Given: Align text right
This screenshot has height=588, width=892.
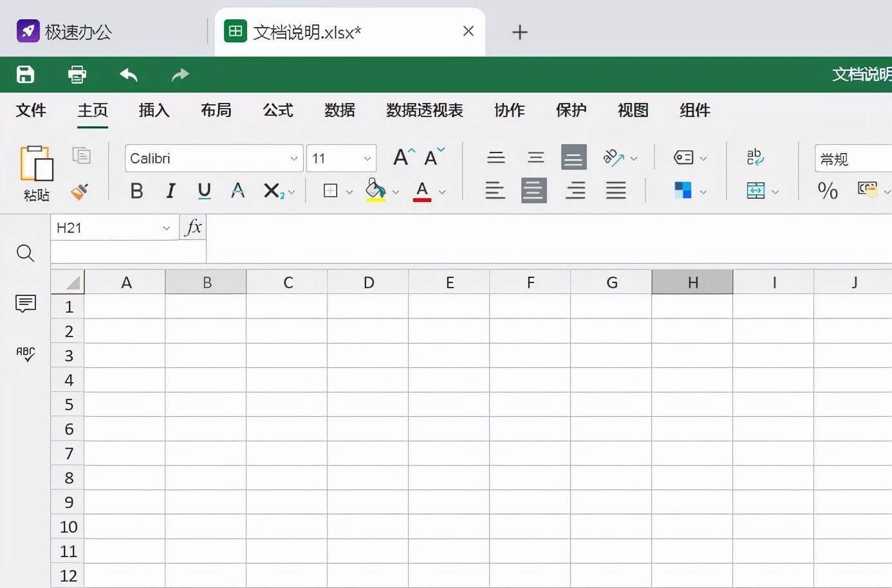Looking at the screenshot, I should (x=575, y=190).
